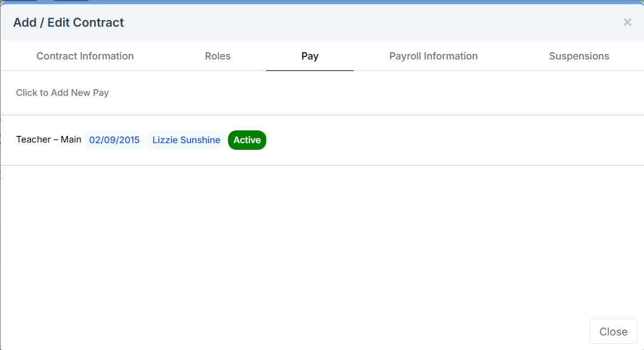The image size is (644, 350).
Task: Click the empty header bar beside the title
Action: (x=364, y=22)
